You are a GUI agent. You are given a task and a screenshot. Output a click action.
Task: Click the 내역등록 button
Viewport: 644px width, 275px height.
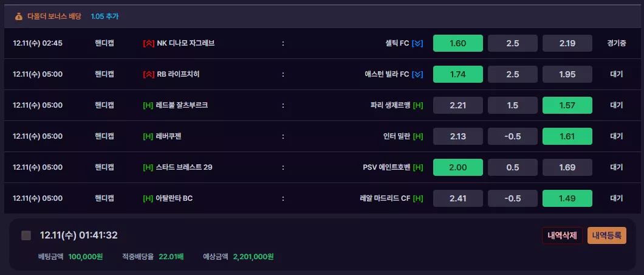tap(607, 235)
